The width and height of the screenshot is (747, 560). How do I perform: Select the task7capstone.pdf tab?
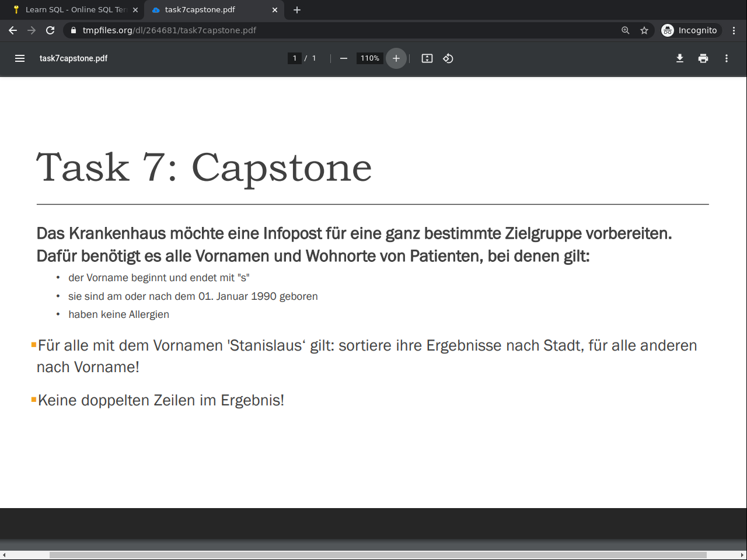[x=214, y=10]
